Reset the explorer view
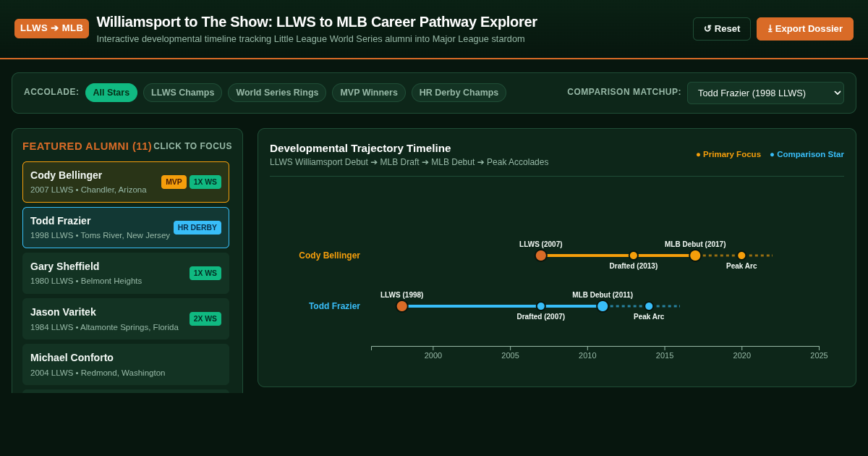This screenshot has height=456, width=868. (722, 29)
